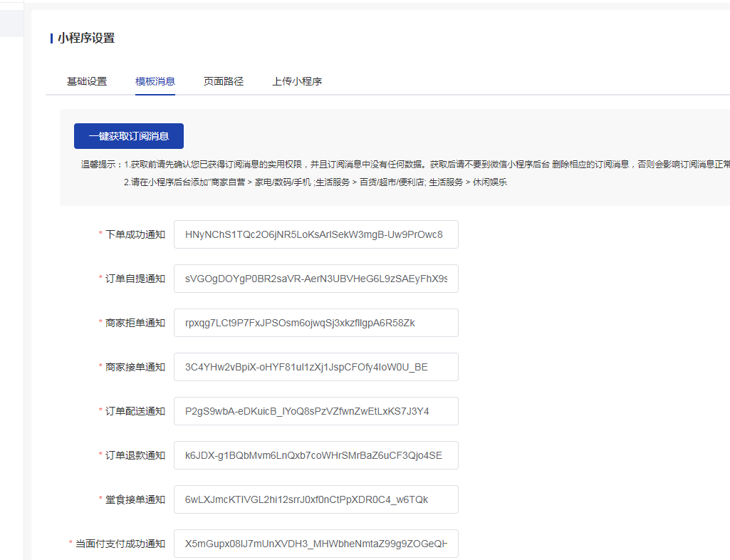Click the 订单退款通知 label
The width and height of the screenshot is (730, 560).
point(135,455)
